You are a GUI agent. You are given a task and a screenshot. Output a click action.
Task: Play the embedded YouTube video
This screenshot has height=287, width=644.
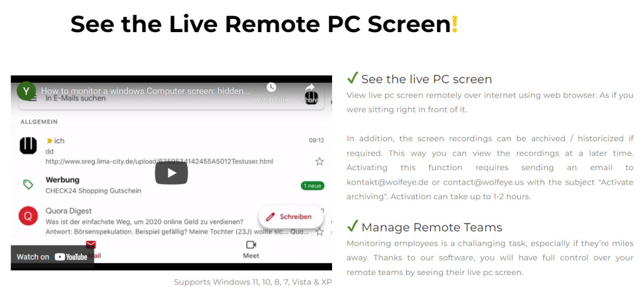pyautogui.click(x=171, y=173)
